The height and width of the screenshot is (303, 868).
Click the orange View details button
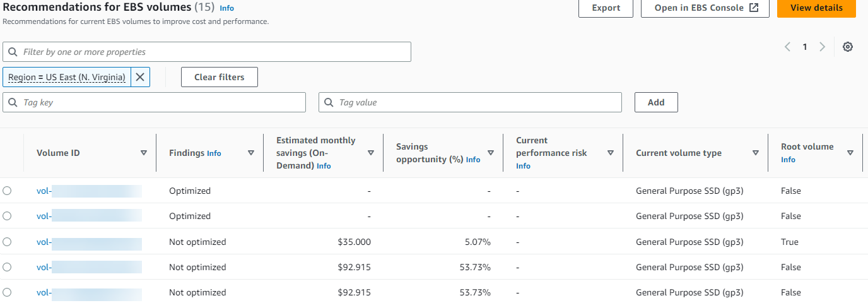click(816, 8)
